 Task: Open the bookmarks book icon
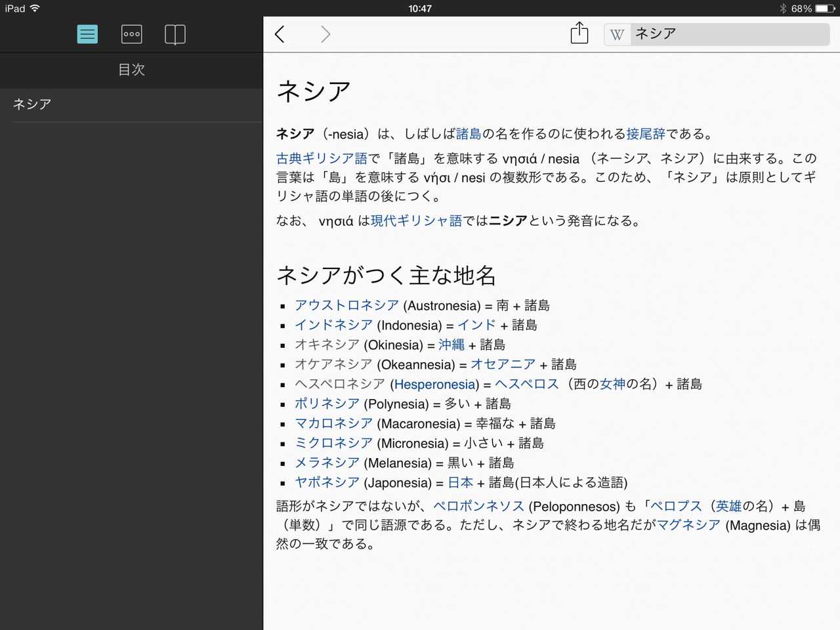[175, 34]
